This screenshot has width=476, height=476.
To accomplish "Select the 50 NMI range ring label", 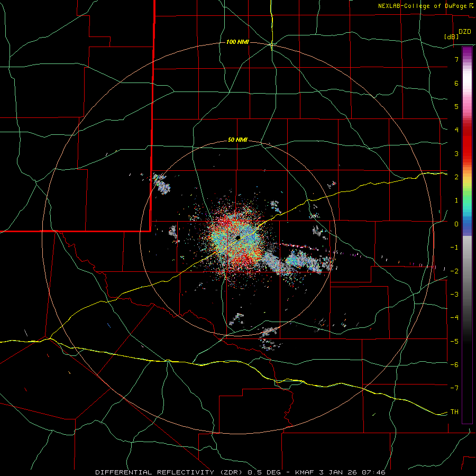I will coord(237,140).
